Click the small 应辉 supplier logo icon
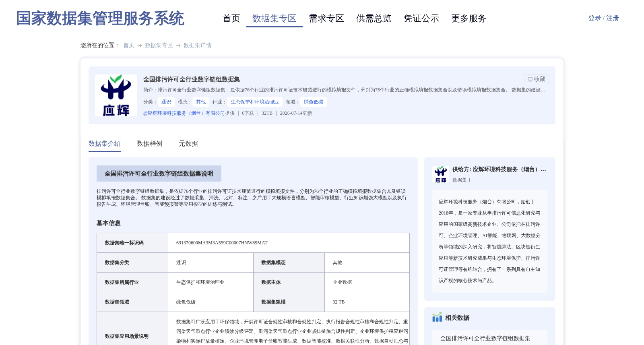The height and width of the screenshot is (345, 644). click(x=441, y=174)
